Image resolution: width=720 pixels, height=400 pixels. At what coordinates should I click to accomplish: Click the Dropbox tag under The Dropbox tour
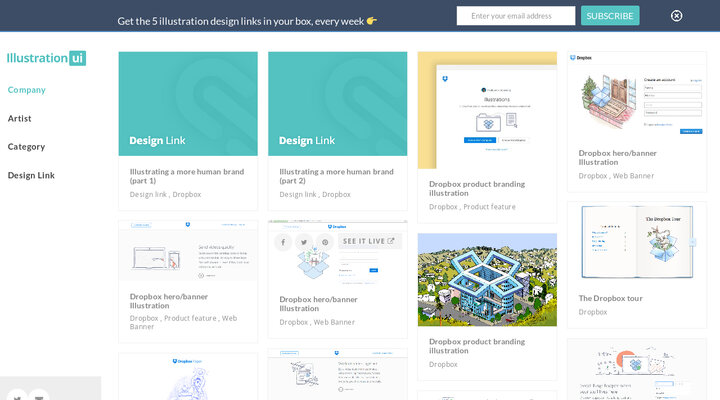[593, 312]
